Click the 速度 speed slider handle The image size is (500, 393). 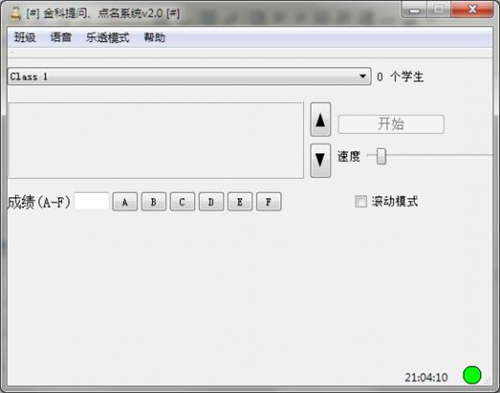381,156
